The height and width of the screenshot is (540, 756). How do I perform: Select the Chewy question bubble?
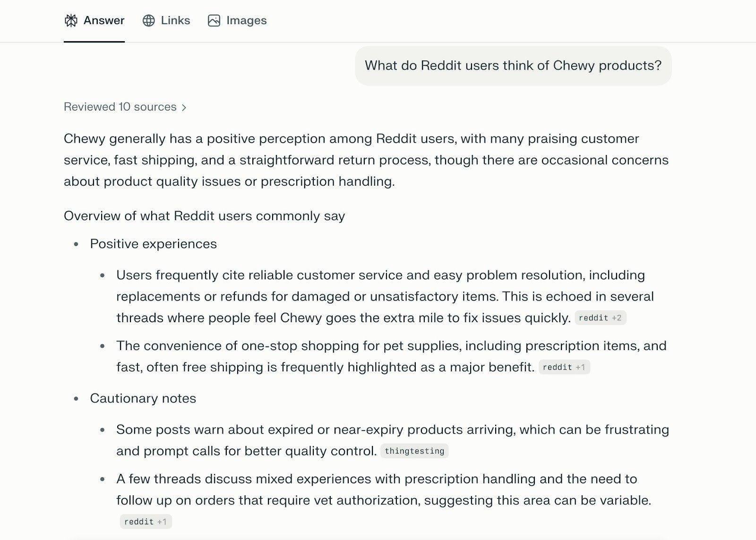pos(513,66)
